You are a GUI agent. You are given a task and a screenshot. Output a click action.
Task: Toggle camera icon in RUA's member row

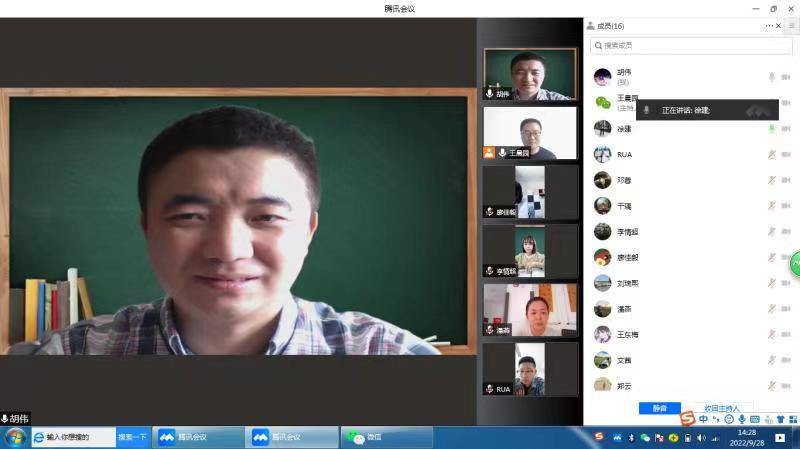(x=786, y=154)
